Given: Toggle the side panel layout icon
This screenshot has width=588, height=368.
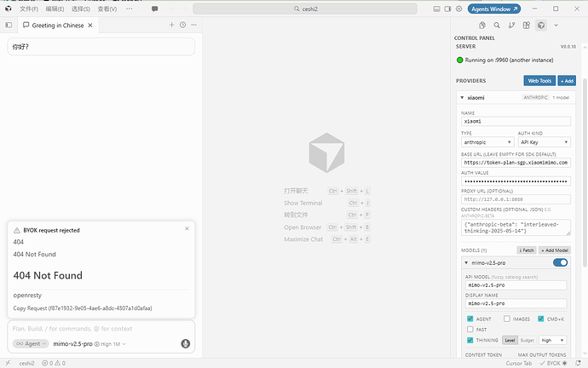Looking at the screenshot, I should click(447, 9).
